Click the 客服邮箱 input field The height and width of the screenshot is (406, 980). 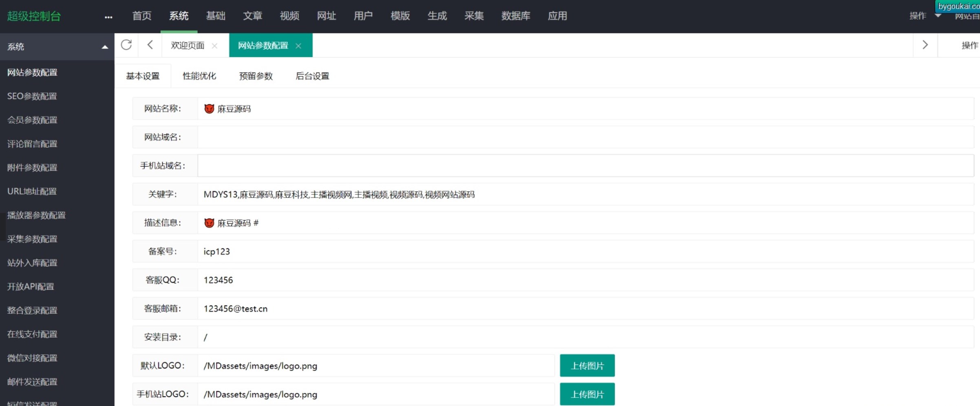(586, 308)
